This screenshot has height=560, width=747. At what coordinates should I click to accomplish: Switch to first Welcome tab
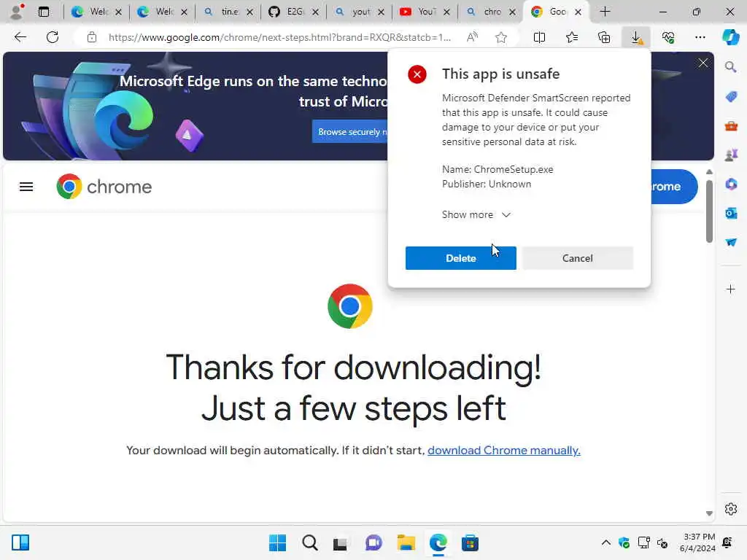(x=97, y=12)
